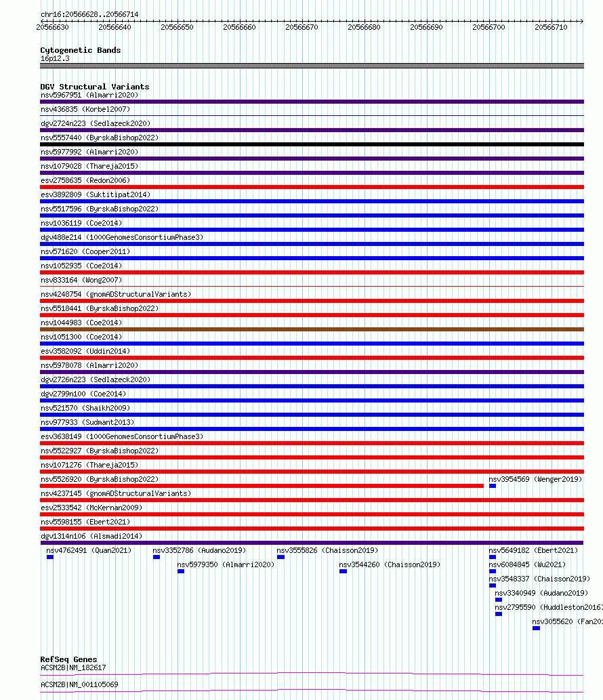Screen dimensions: 603x700
Task: Select nsv1036119 (Coe2014) label
Action: point(81,223)
